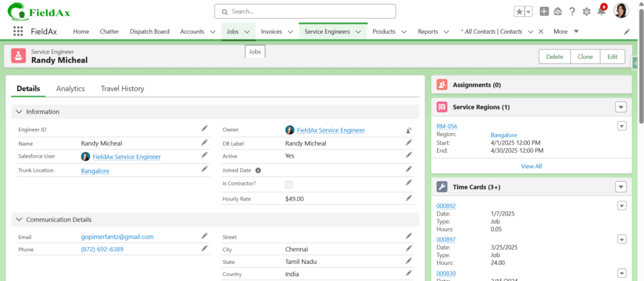
Task: Edit the Hourly Rate field pencil
Action: pyautogui.click(x=409, y=197)
